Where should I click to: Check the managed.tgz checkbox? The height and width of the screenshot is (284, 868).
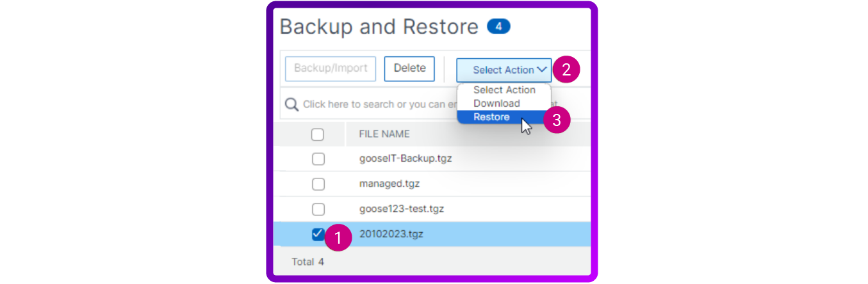(318, 184)
